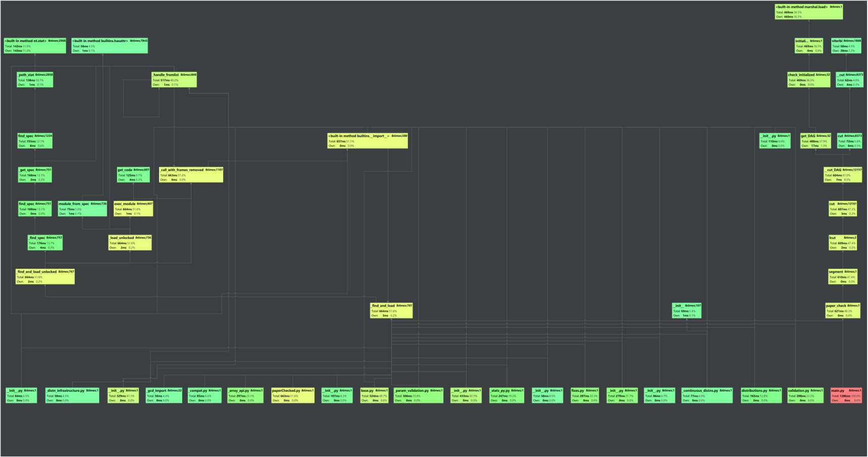Click the __init__.py node totaling 58ms
The width and height of the screenshot is (868, 457).
547,395
